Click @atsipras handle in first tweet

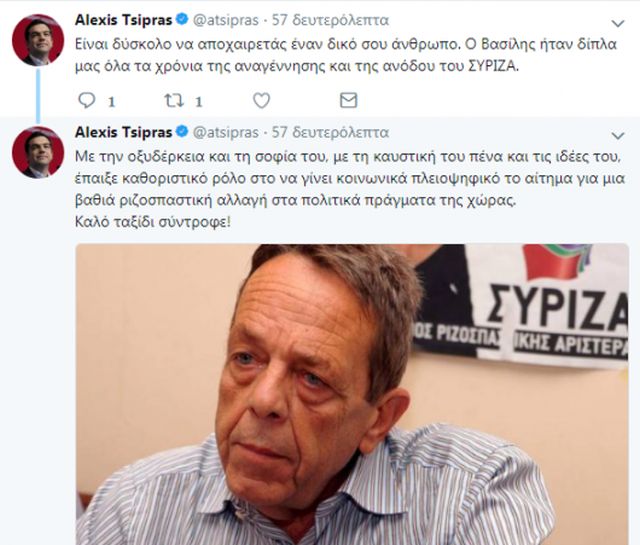[226, 20]
